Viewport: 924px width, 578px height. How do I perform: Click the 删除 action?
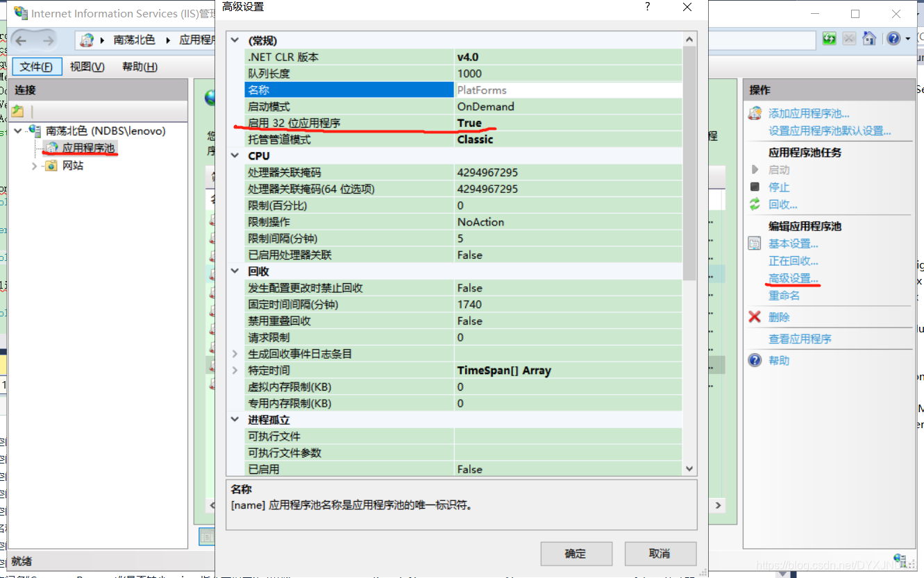779,317
